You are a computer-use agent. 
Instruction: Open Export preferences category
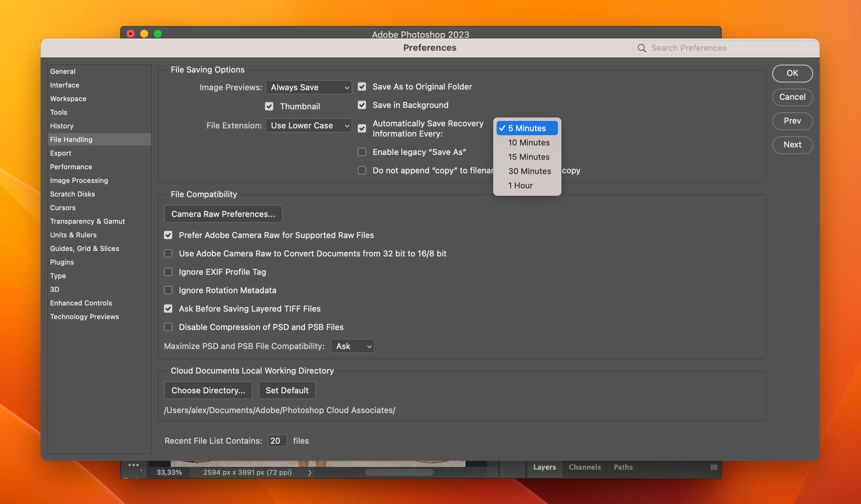(x=99, y=153)
